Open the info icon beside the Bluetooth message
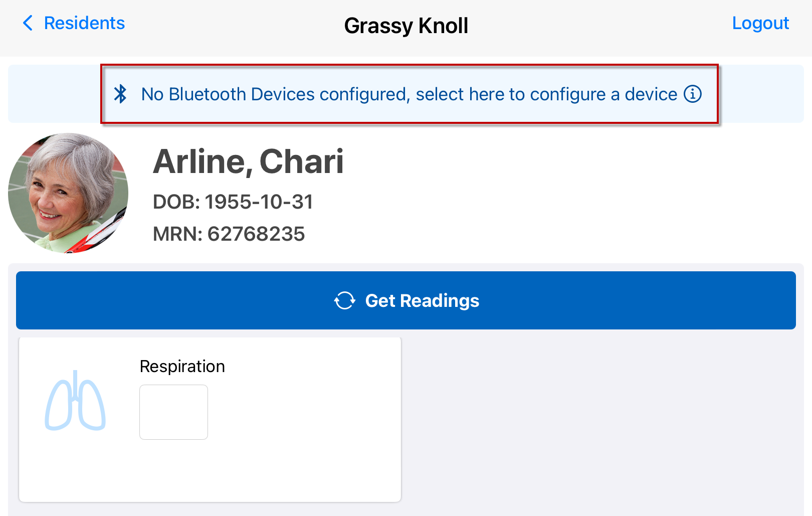Viewport: 812px width, 516px height. pyautogui.click(x=693, y=94)
